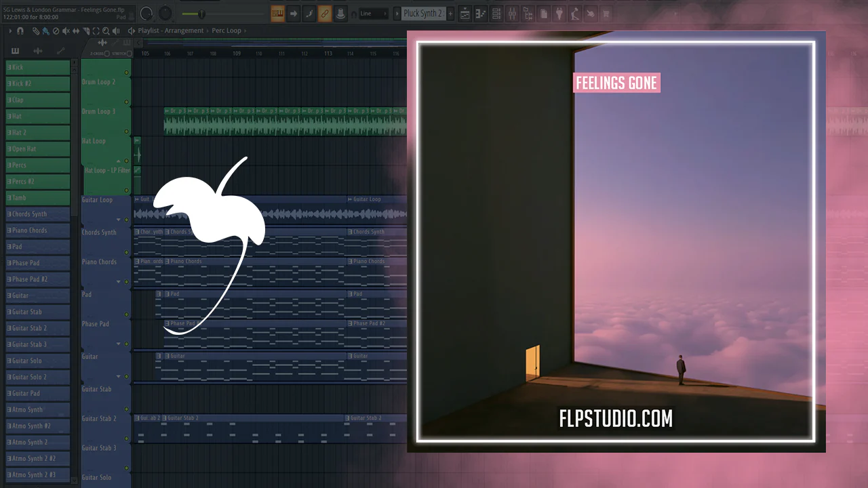Image resolution: width=868 pixels, height=488 pixels.
Task: Add new pattern with plus button
Action: [x=451, y=14]
